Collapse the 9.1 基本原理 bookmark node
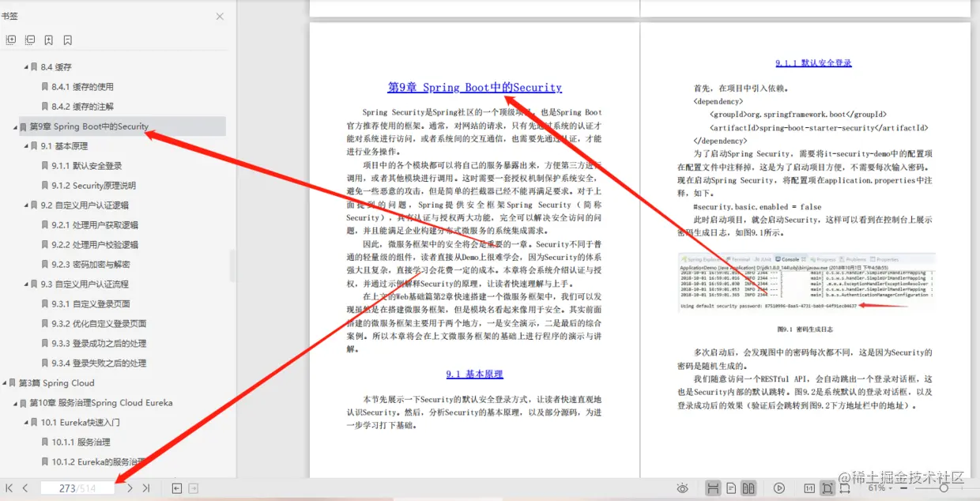Image resolution: width=980 pixels, height=501 pixels. click(x=25, y=146)
